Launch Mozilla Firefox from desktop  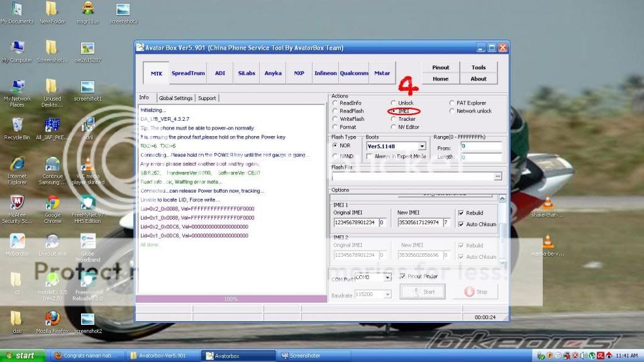point(52,322)
